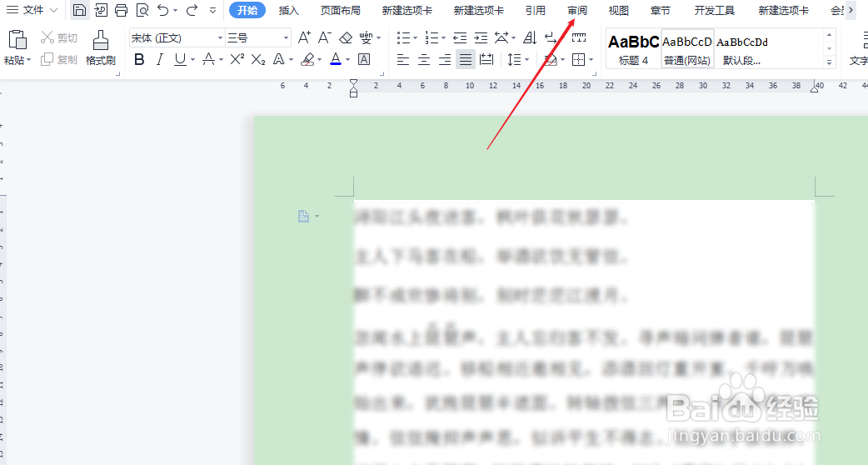868x465 pixels.
Task: Apply the 标题 4 style
Action: click(x=633, y=48)
